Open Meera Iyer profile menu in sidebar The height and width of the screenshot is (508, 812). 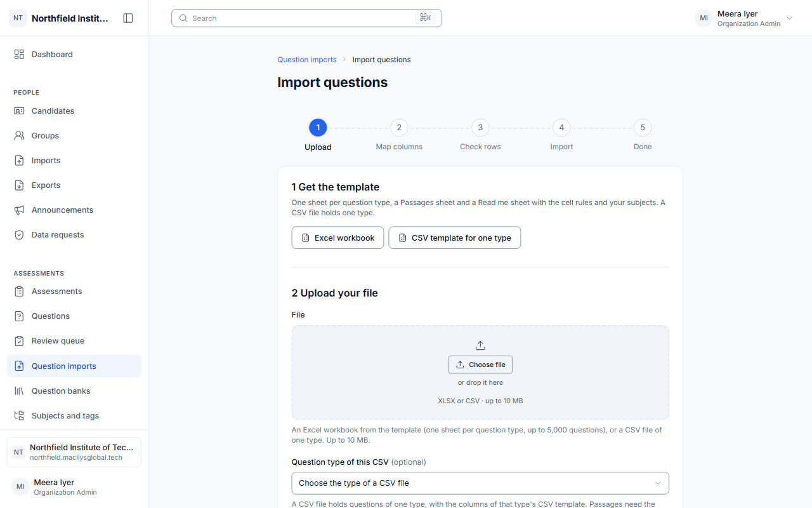74,487
